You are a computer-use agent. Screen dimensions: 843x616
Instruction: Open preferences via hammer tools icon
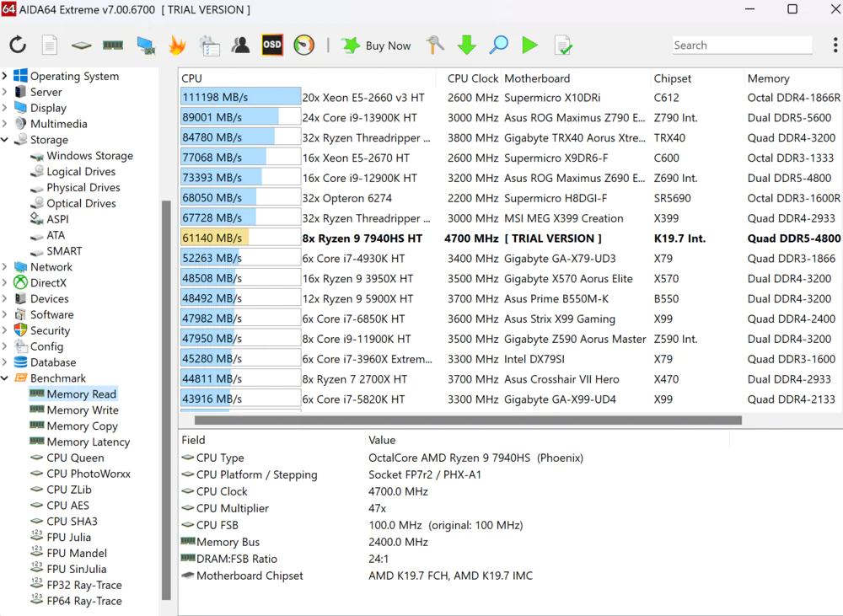(x=435, y=46)
